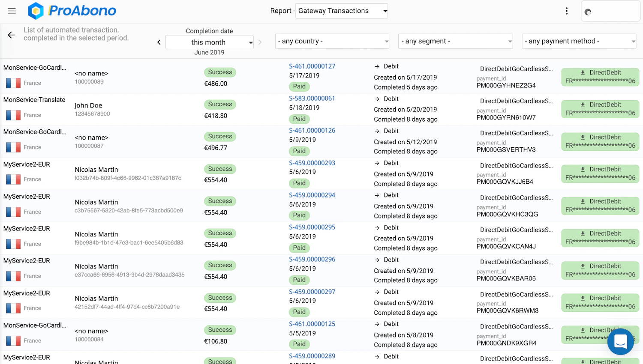Open the three-dot options menu

(567, 11)
